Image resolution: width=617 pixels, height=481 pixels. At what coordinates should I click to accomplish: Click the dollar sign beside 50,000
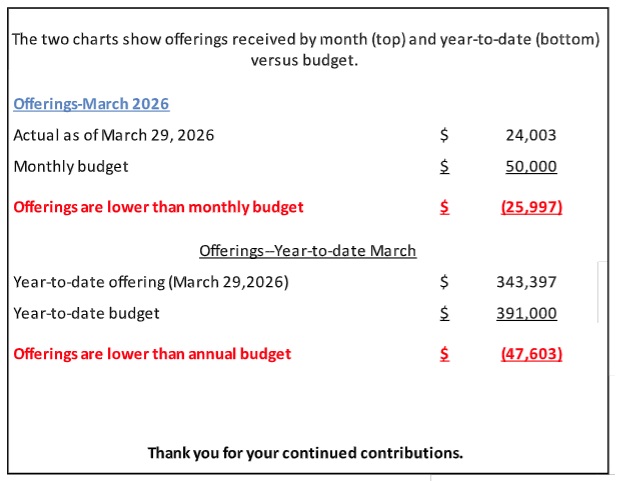coord(444,167)
